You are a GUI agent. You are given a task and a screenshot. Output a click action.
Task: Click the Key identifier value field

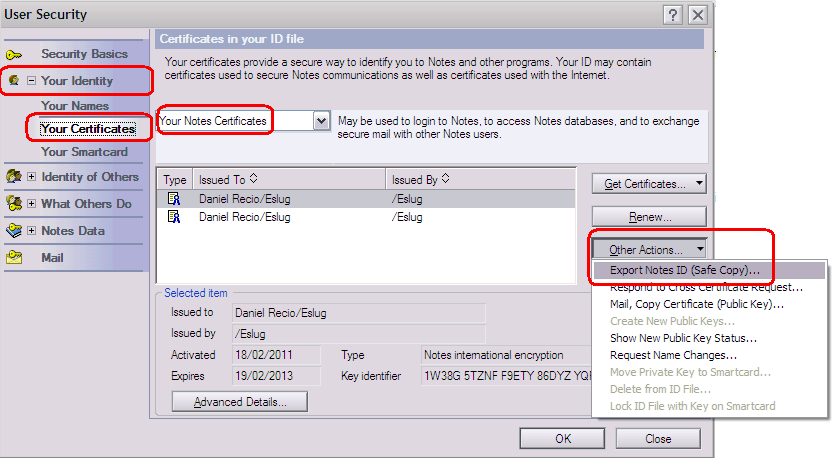506,376
